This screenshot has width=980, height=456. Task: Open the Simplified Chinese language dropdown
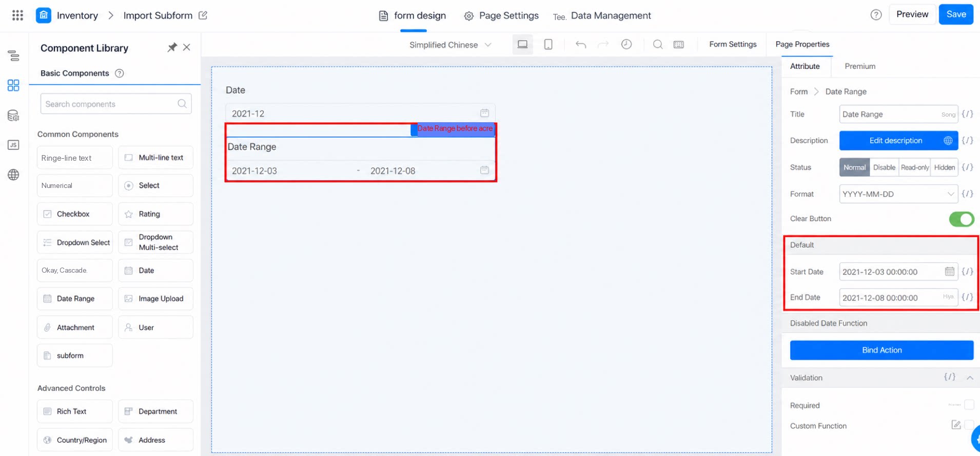pos(450,45)
